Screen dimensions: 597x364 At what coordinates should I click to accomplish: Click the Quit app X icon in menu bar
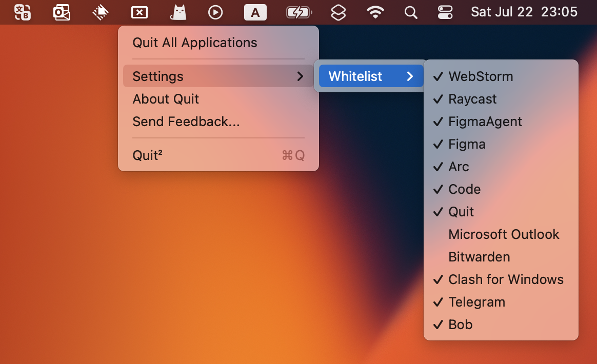pos(140,12)
